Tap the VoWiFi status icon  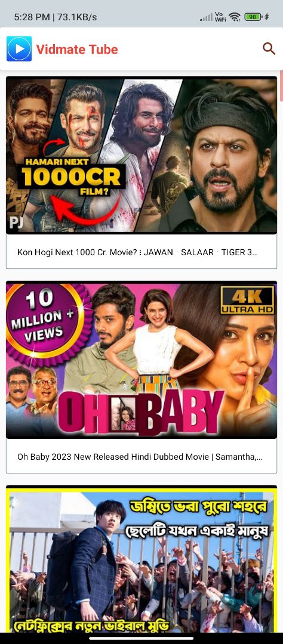pos(220,17)
